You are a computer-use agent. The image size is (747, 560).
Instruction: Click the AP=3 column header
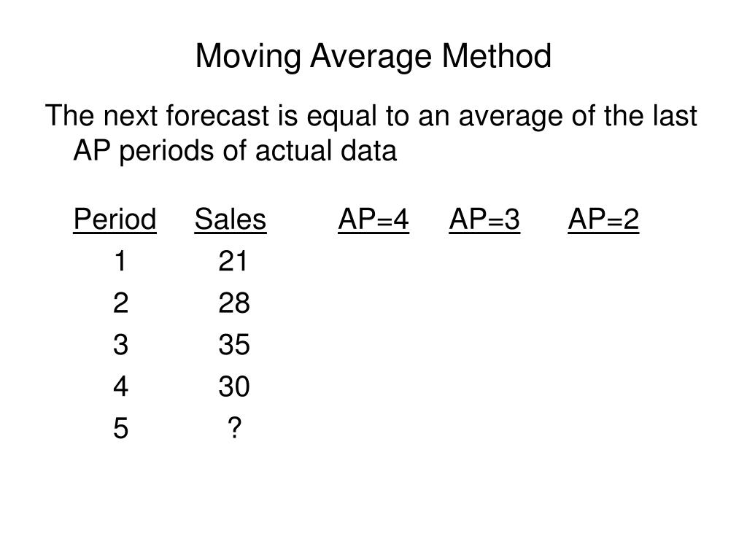[x=484, y=219]
